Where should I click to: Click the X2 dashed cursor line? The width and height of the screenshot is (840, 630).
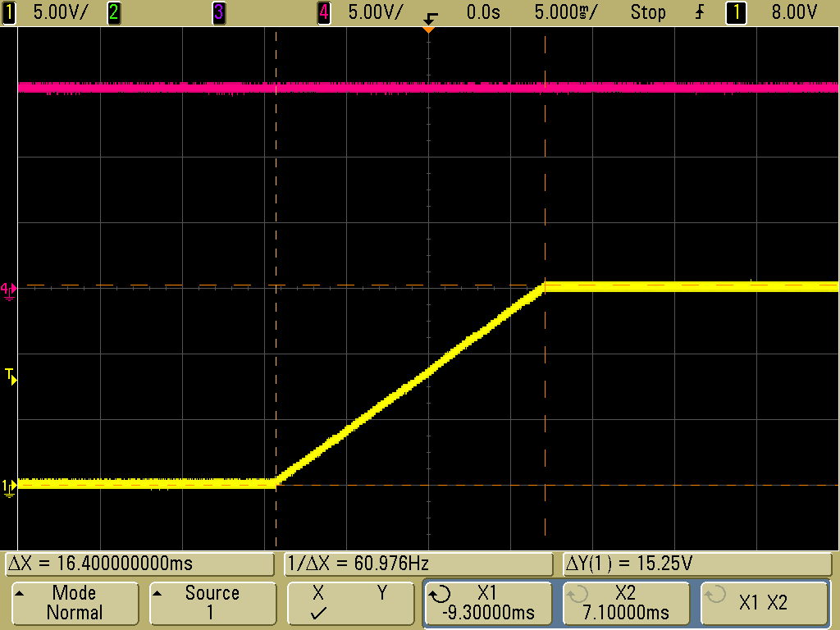point(545,164)
